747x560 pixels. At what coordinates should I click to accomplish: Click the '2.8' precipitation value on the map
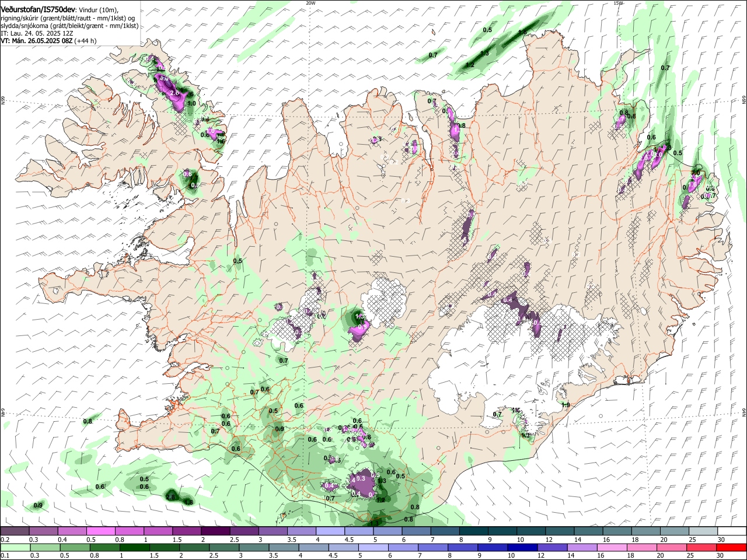tap(170, 497)
